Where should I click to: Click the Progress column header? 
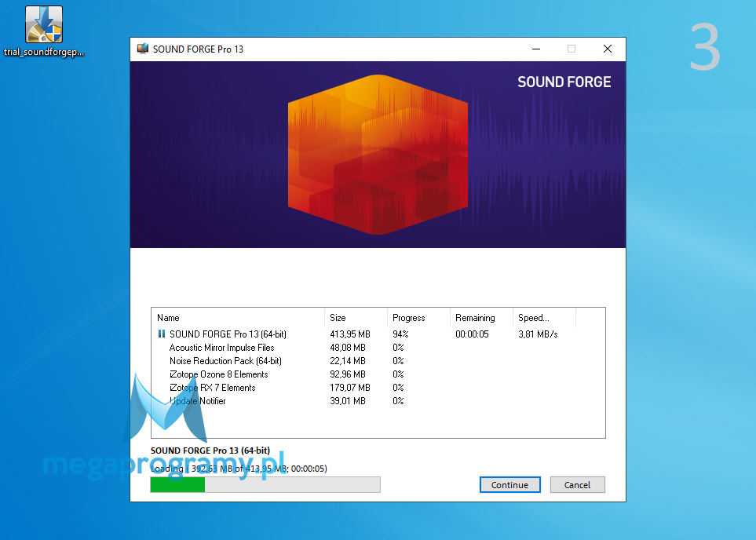pyautogui.click(x=418, y=318)
